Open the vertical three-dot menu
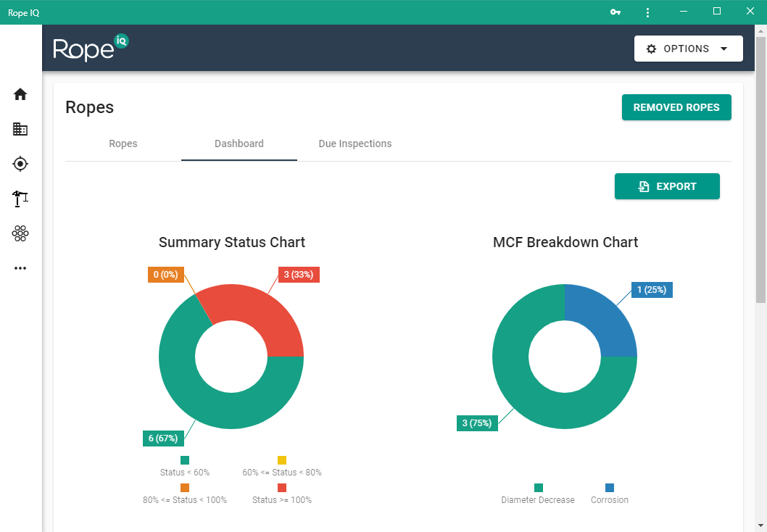 [x=647, y=12]
